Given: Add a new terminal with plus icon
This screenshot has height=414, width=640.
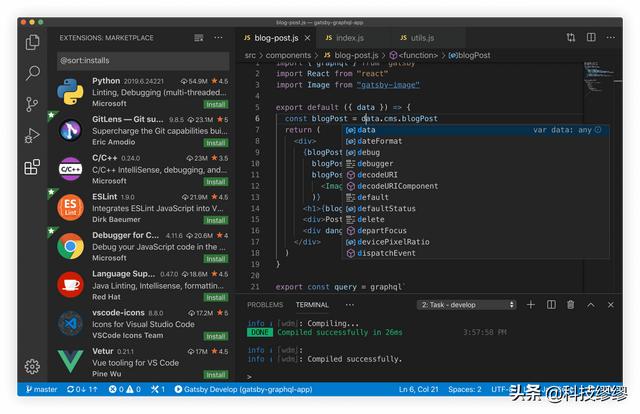Looking at the screenshot, I should tap(530, 304).
